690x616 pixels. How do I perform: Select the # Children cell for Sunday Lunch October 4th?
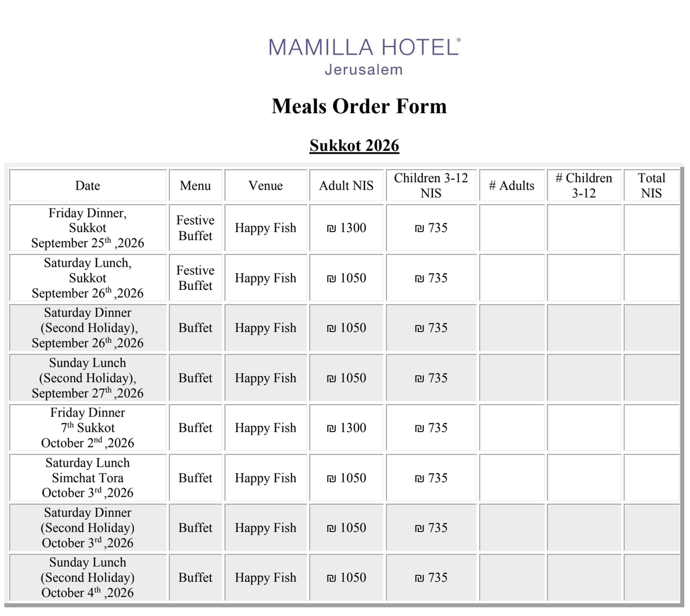click(x=584, y=578)
